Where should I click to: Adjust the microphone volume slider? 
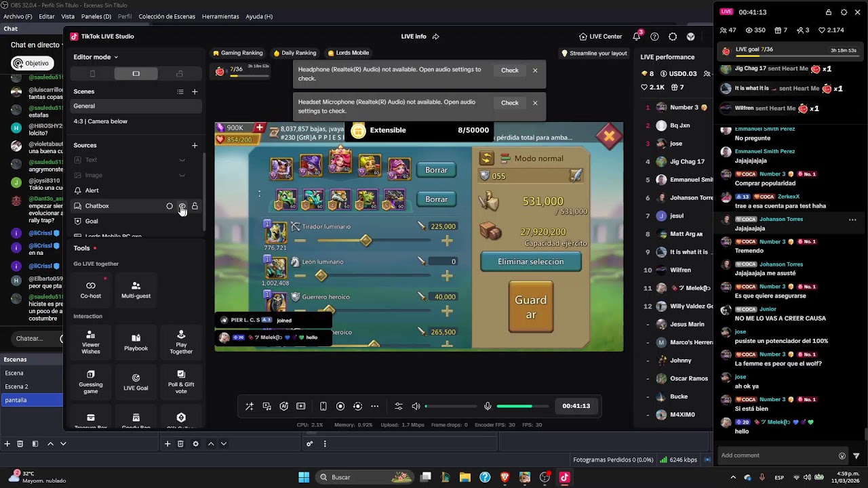[524, 406]
